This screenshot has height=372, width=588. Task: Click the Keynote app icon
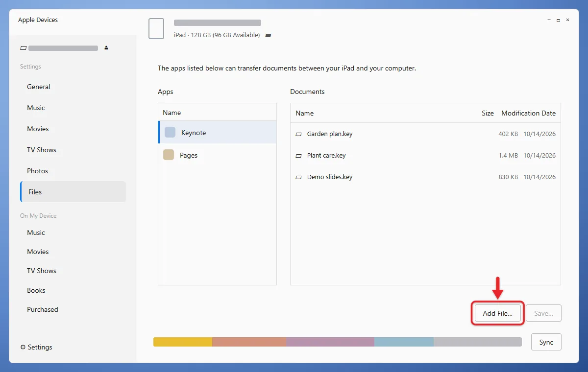click(x=170, y=132)
